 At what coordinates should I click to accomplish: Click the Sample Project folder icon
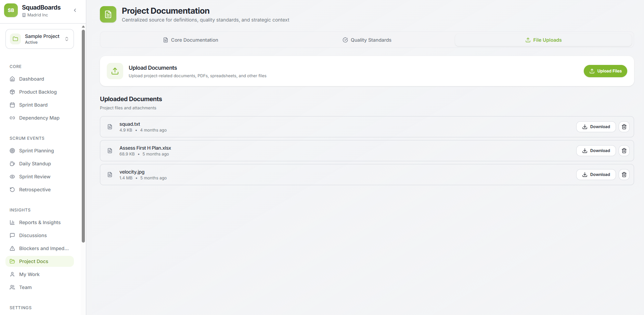pyautogui.click(x=15, y=39)
